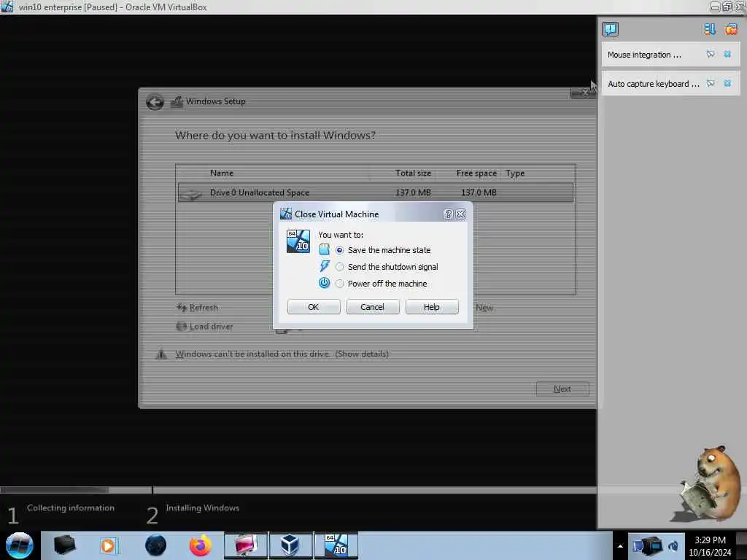Click the hamster desktop gadget
Viewport: 747px width, 560px height.
tap(706, 484)
